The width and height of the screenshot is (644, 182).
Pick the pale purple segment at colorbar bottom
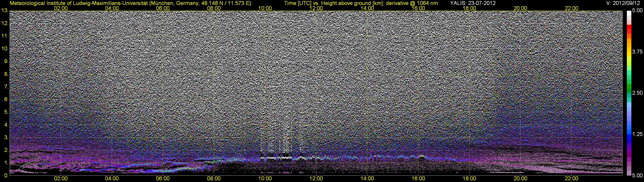[x=629, y=173]
